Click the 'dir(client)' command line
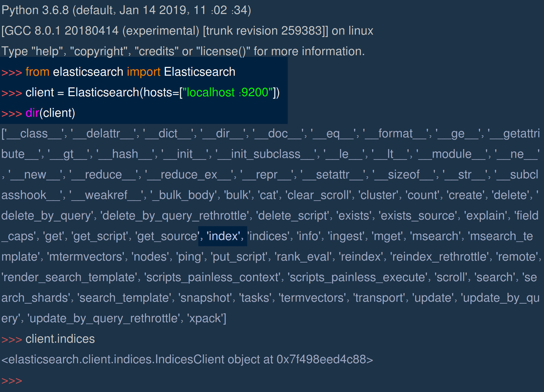 click(50, 113)
